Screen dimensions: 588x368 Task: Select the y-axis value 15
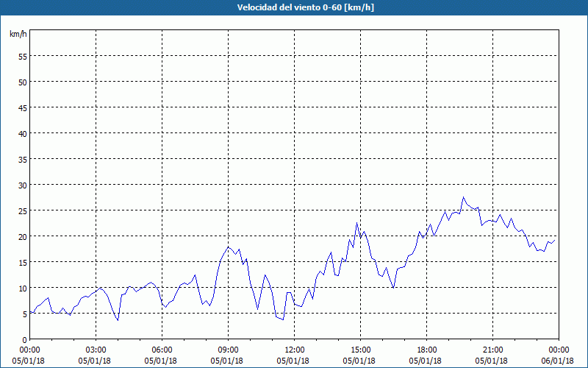point(23,263)
